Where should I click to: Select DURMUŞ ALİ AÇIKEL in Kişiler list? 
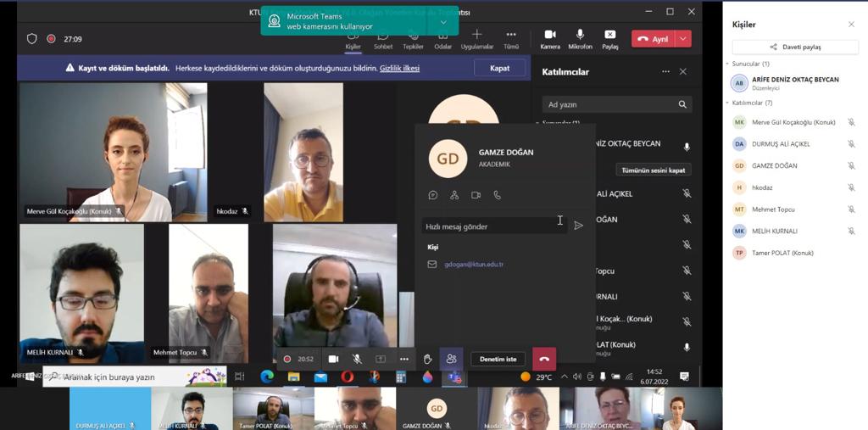[x=792, y=144]
